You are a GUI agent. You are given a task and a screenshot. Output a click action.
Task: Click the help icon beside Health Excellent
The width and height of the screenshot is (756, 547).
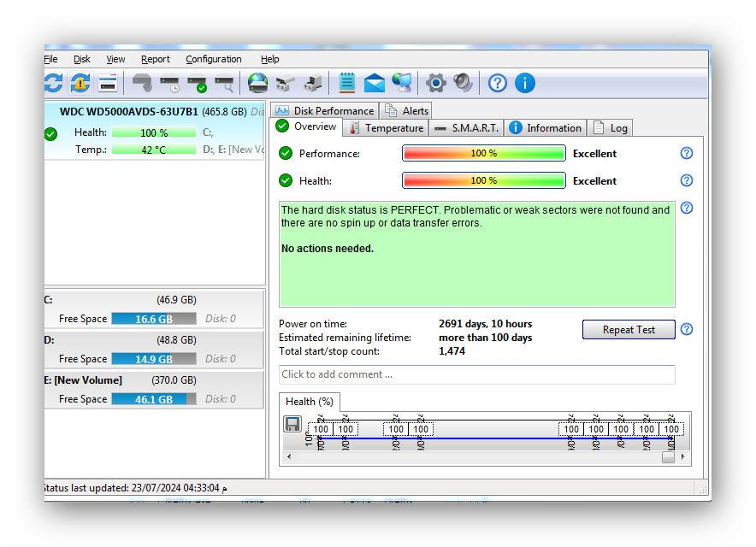(687, 180)
